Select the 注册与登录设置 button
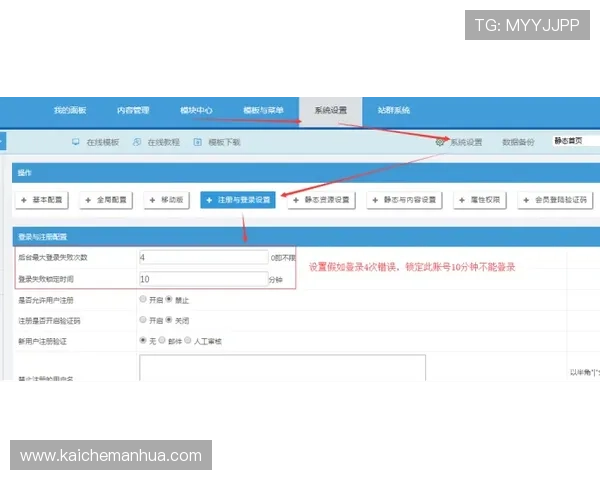The height and width of the screenshot is (480, 600). point(238,200)
